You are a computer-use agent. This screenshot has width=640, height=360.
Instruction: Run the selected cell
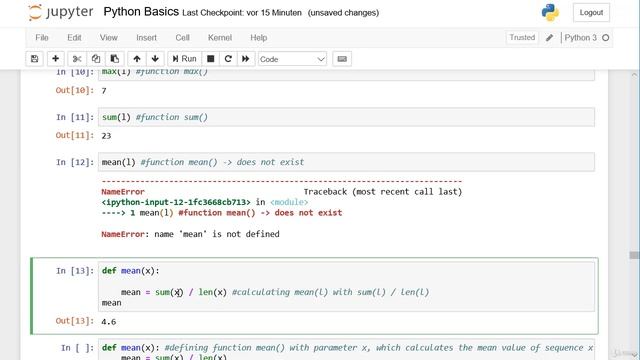tap(184, 59)
